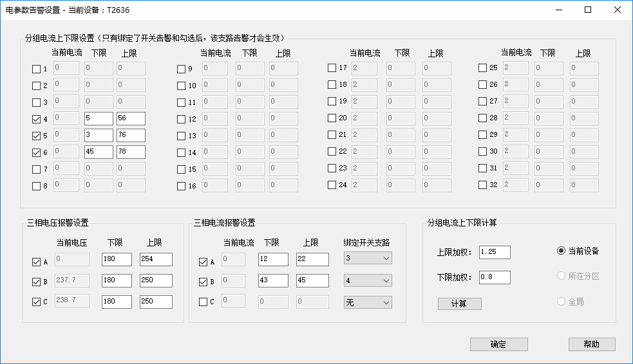Click the 计算 button
The width and height of the screenshot is (633, 364).
click(459, 304)
